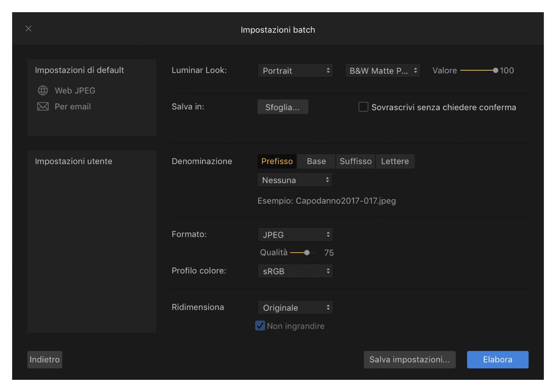
Task: Open the Originale resize dropdown
Action: coord(295,308)
